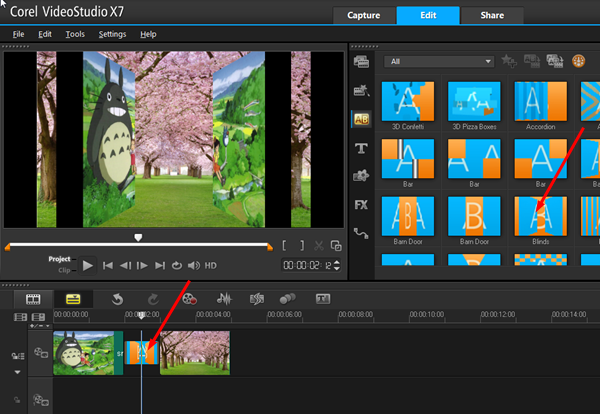Open the Media library icon
The height and width of the screenshot is (414, 600).
pyautogui.click(x=361, y=62)
